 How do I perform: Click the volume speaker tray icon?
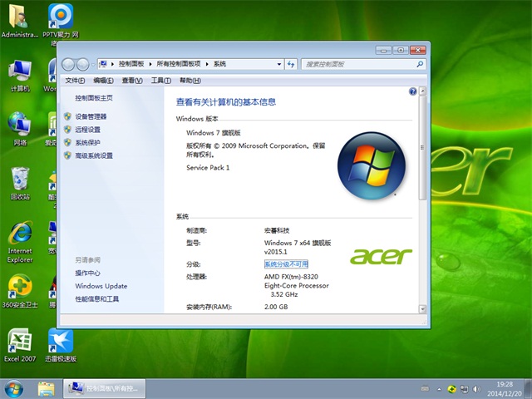click(478, 388)
